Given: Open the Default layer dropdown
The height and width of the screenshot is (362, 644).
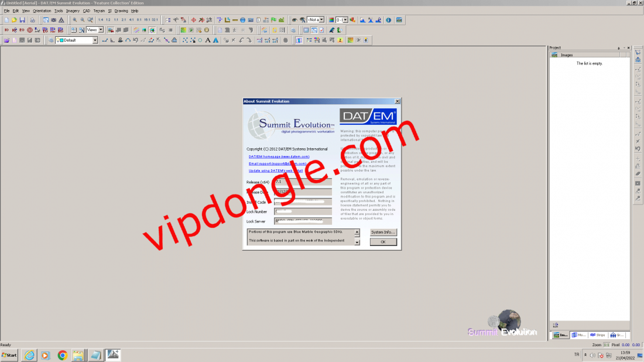Looking at the screenshot, I should [x=95, y=40].
